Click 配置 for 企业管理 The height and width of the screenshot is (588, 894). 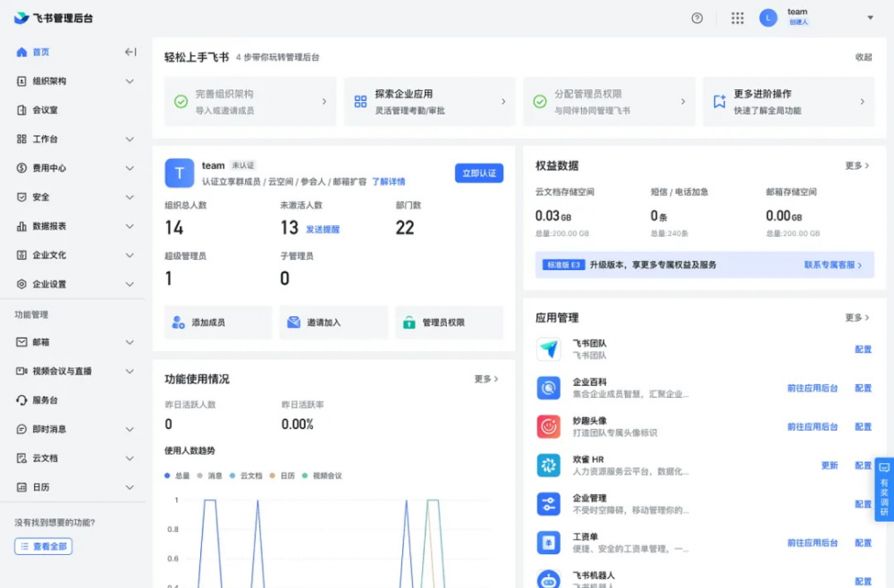[x=864, y=504]
